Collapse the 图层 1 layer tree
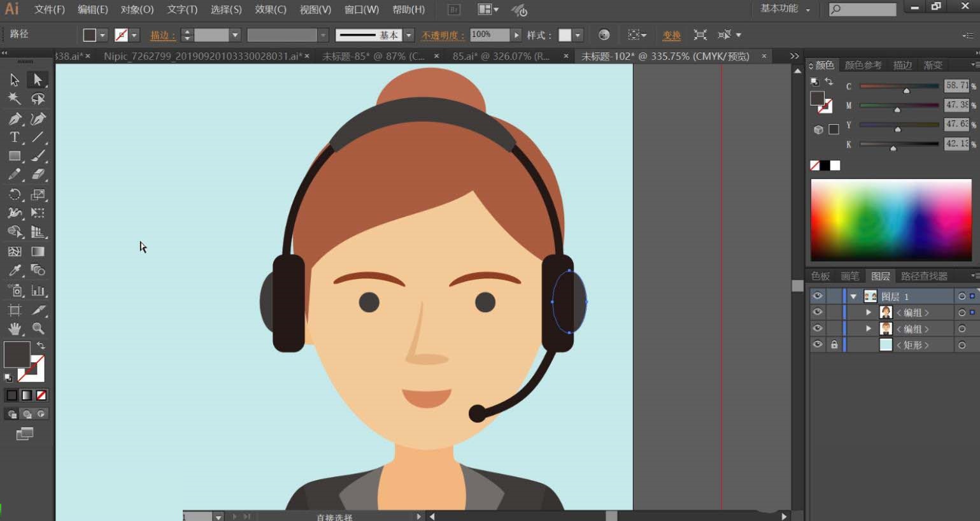This screenshot has height=521, width=980. (x=853, y=296)
